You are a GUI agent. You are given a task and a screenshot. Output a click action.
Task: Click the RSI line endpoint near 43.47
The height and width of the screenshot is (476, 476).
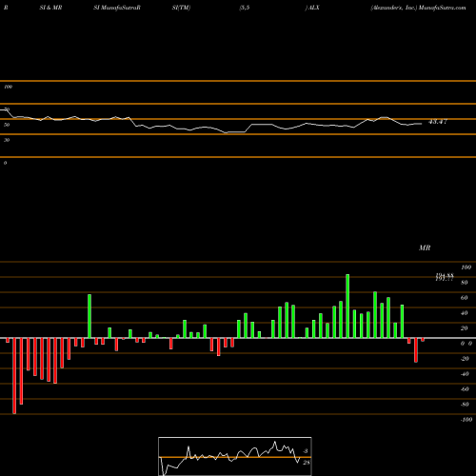pos(422,124)
